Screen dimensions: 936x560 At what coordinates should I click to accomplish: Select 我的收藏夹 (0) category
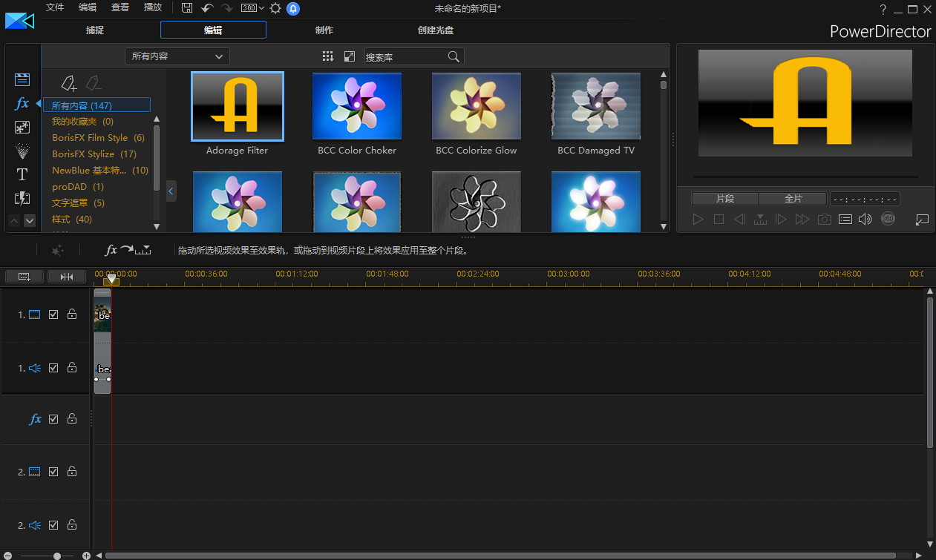[82, 122]
